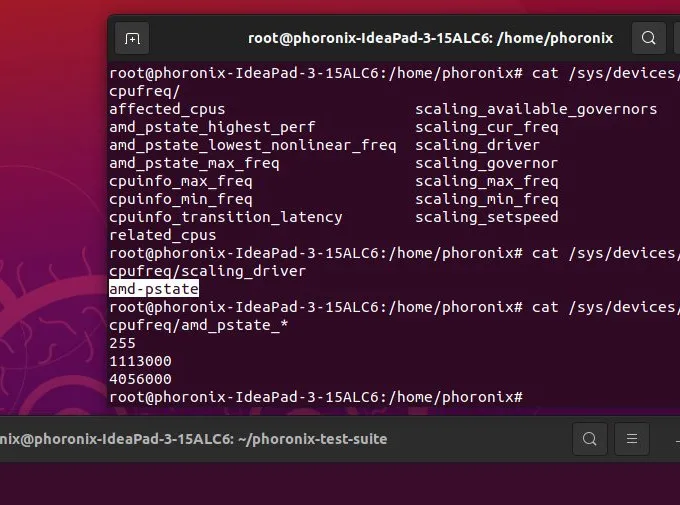Click the related_cpus entry

[x=163, y=236]
